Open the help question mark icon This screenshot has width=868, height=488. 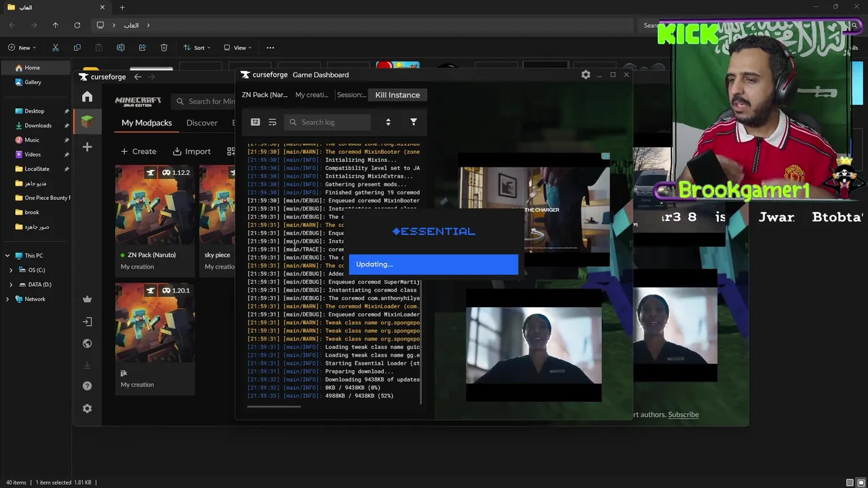tap(87, 386)
